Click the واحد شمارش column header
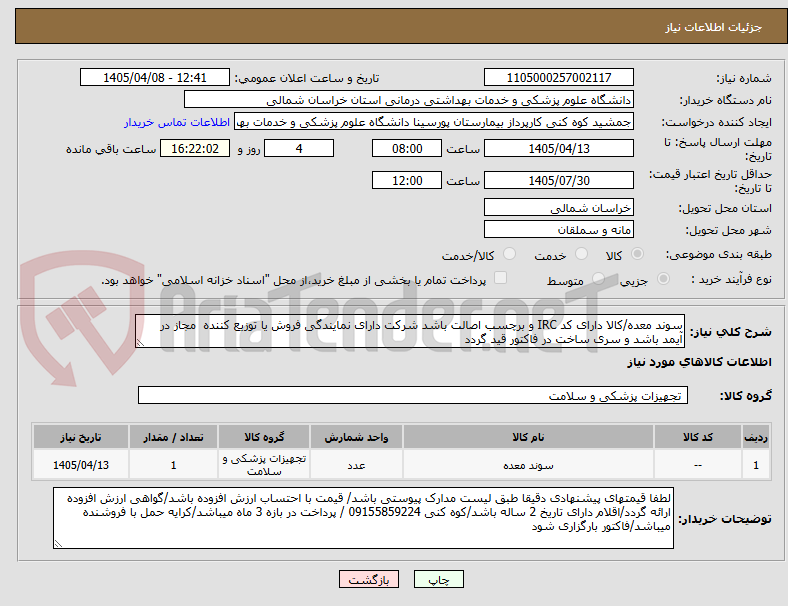Viewport: 788px width, 606px height. pos(356,437)
